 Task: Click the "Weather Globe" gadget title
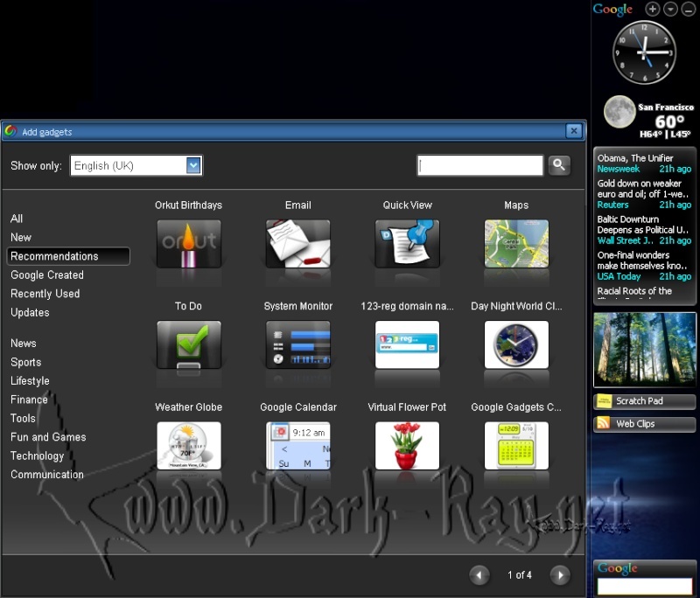click(x=188, y=407)
